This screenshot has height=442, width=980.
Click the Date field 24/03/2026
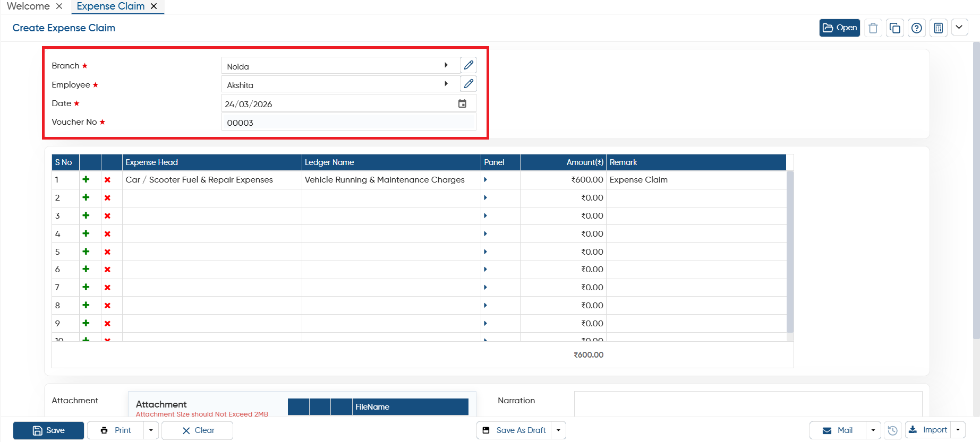click(x=348, y=103)
